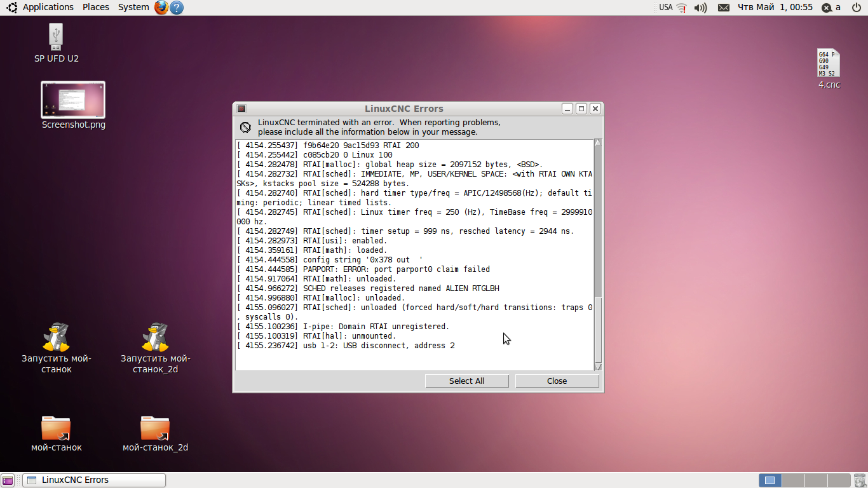Click the "RTAI[hal]: unmounted." log line

pos(349,336)
